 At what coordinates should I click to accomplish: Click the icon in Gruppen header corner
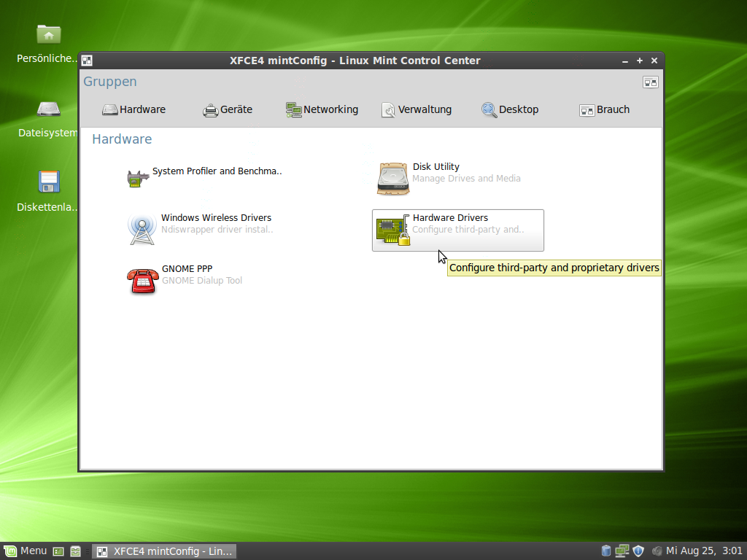tap(650, 82)
